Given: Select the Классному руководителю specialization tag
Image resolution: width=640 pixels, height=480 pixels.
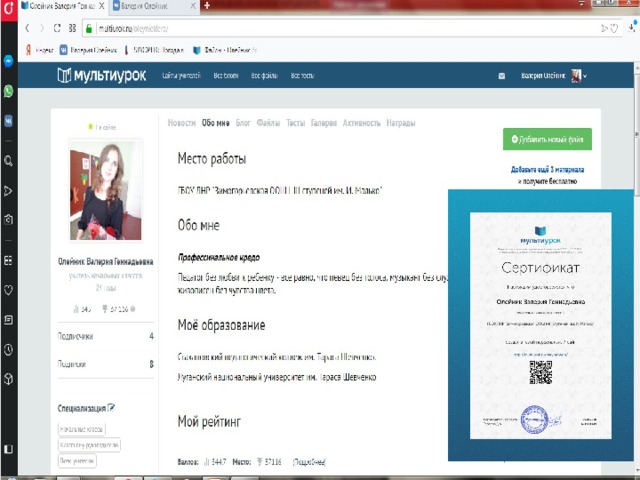Looking at the screenshot, I should (x=89, y=445).
